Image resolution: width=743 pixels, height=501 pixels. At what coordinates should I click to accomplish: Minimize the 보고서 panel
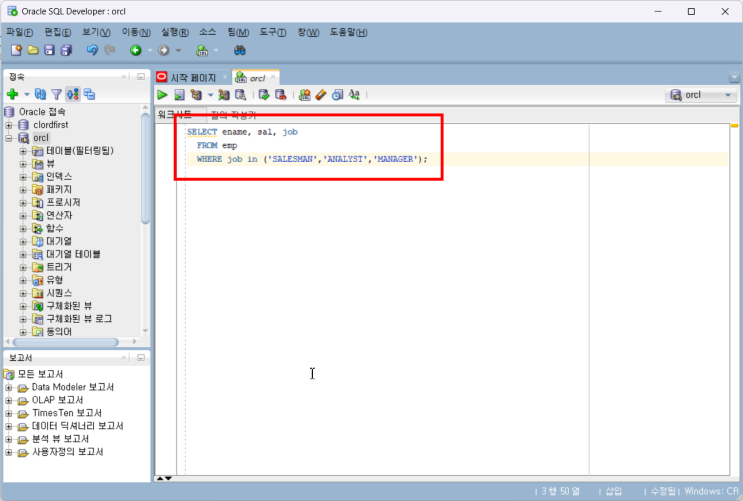click(141, 357)
